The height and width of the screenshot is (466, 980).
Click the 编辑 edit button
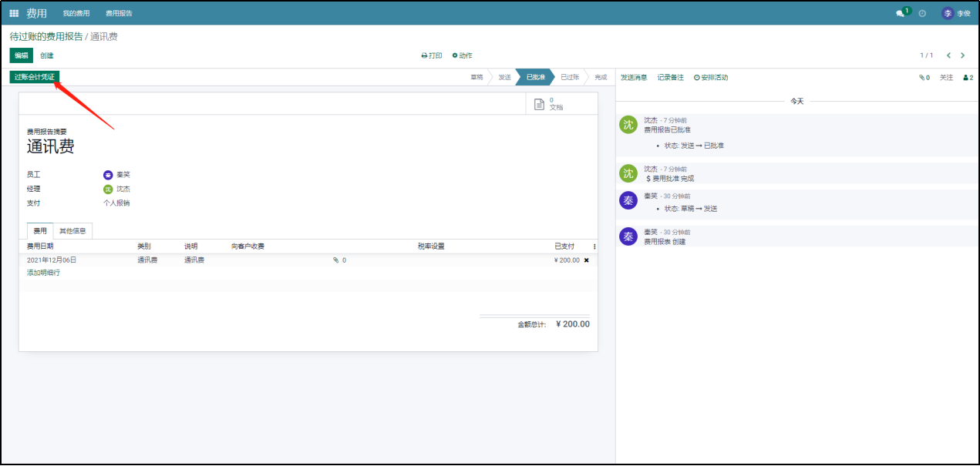[x=22, y=55]
